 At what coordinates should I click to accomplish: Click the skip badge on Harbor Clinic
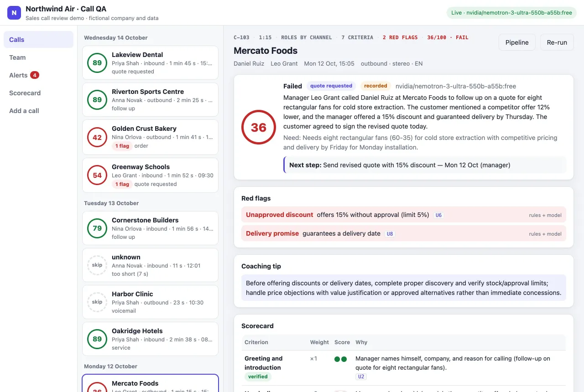coord(97,302)
